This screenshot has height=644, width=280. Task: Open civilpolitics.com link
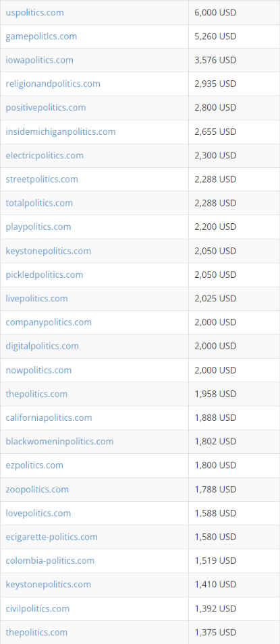37,608
